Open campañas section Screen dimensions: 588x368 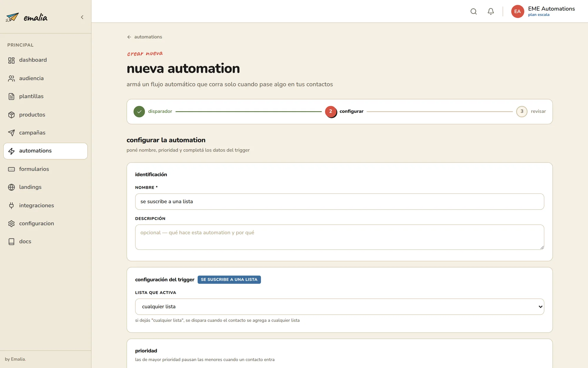click(x=46, y=133)
